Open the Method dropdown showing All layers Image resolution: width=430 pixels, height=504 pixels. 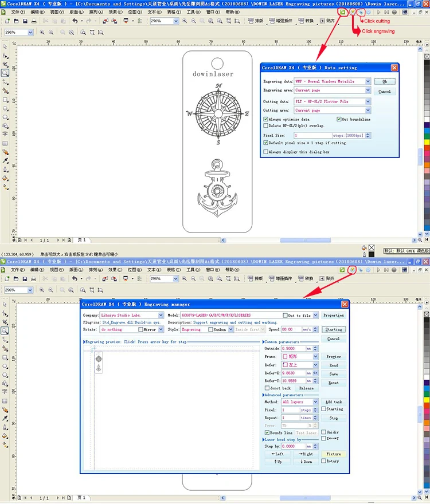click(315, 402)
